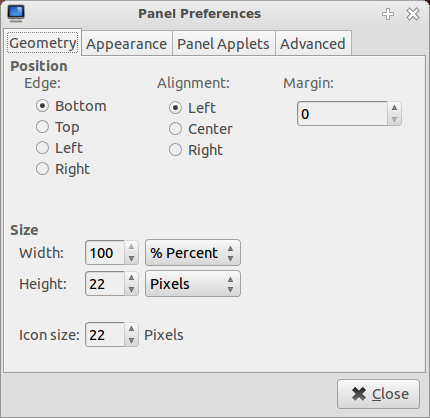This screenshot has height=418, width=430.
Task: Switch to the Appearance tab
Action: point(127,44)
